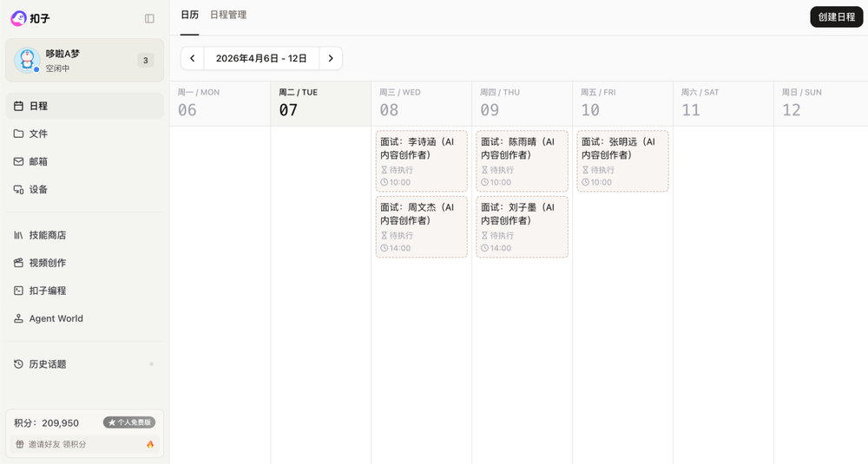
Task: Open 视频创作 in the sidebar
Action: pyautogui.click(x=85, y=263)
